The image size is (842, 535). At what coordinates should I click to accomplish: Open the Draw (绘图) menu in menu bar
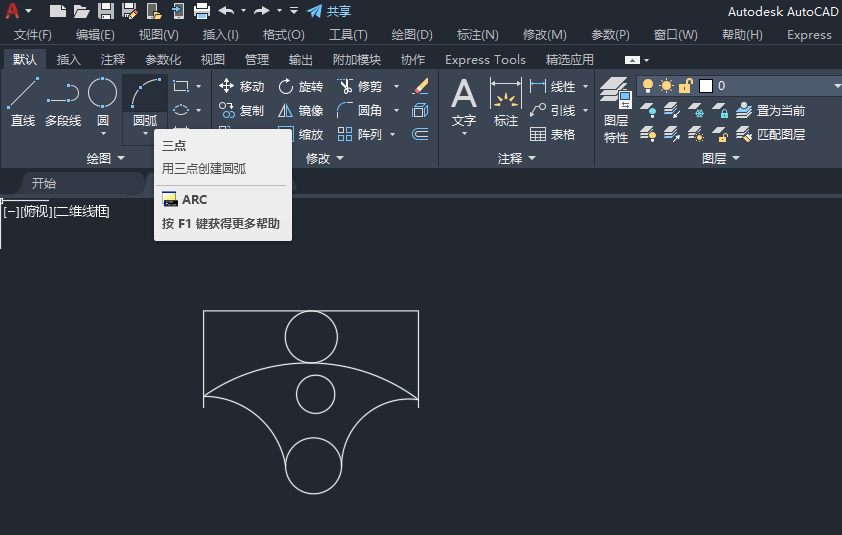coord(412,35)
